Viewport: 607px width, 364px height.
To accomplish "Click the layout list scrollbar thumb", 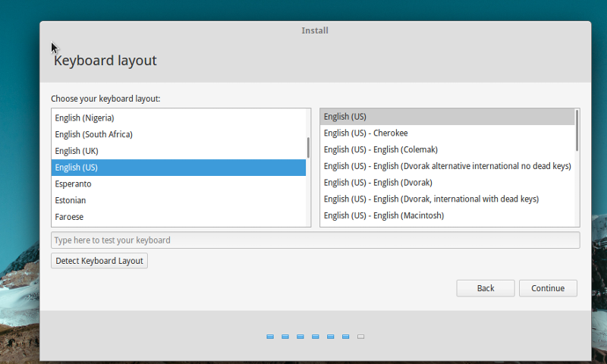I will tap(308, 147).
